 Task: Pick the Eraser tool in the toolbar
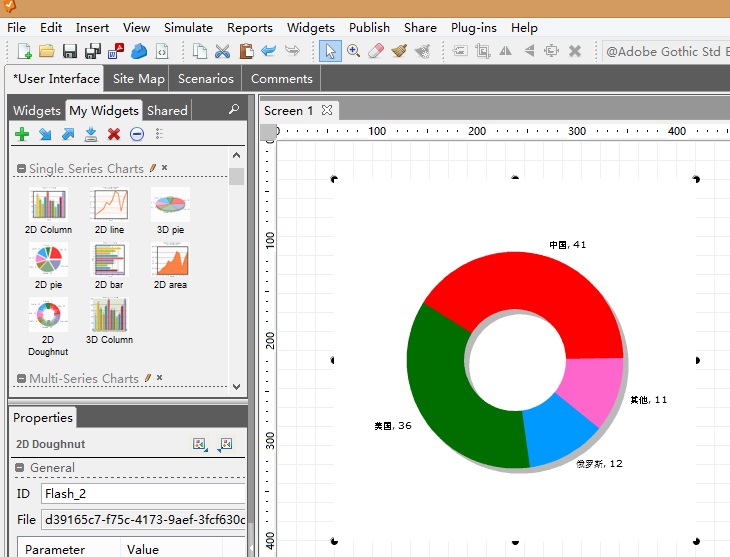click(x=376, y=51)
